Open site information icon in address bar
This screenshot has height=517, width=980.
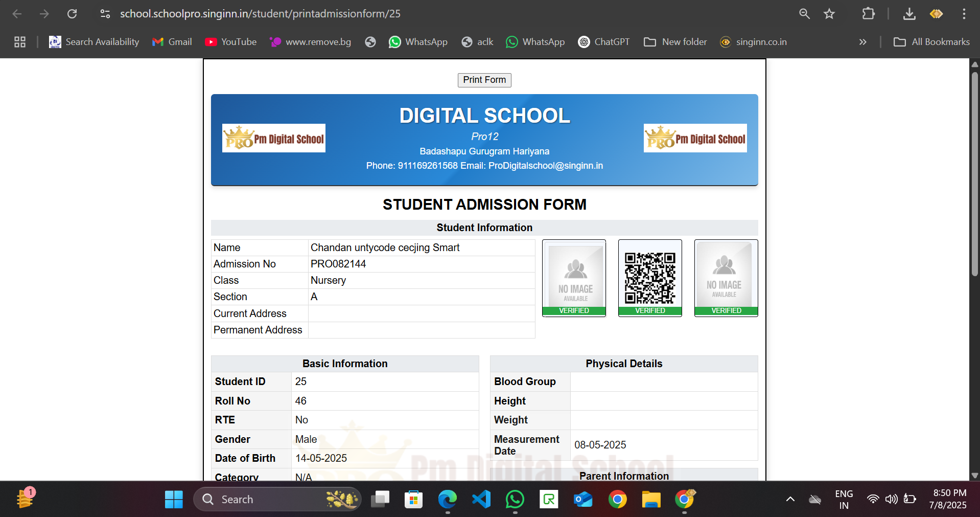(105, 14)
